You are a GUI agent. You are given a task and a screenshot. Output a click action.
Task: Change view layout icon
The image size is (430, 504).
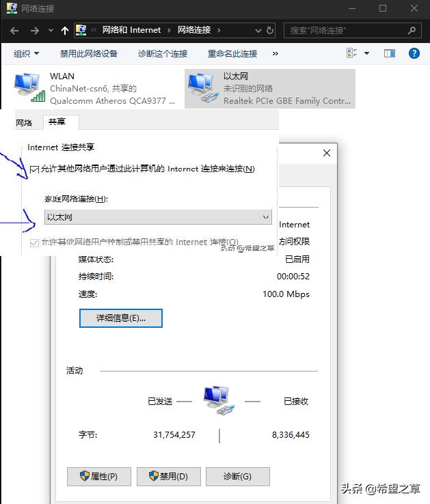352,53
